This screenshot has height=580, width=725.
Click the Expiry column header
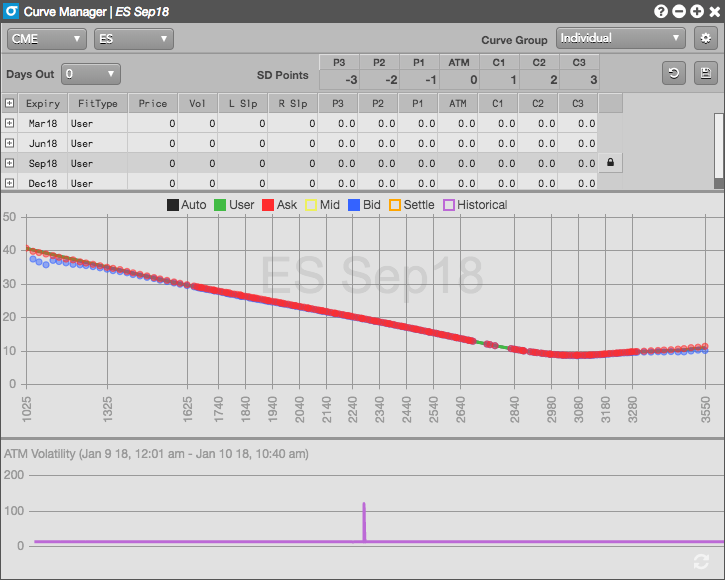[x=43, y=103]
